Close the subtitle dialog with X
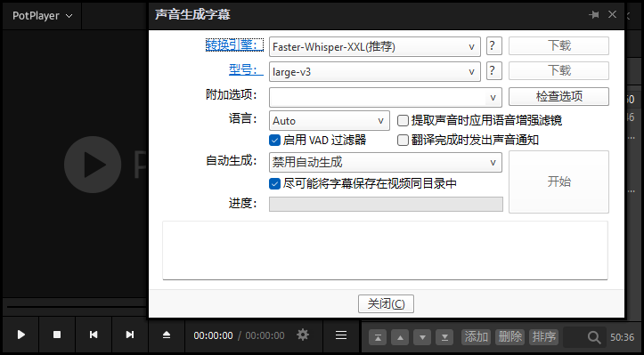This screenshot has height=355, width=644. (x=612, y=14)
